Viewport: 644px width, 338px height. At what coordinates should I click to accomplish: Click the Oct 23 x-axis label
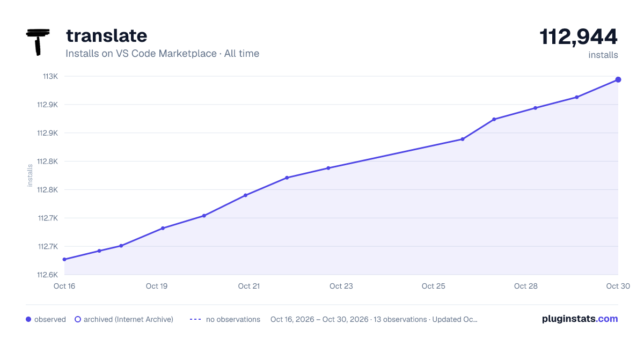[341, 286]
